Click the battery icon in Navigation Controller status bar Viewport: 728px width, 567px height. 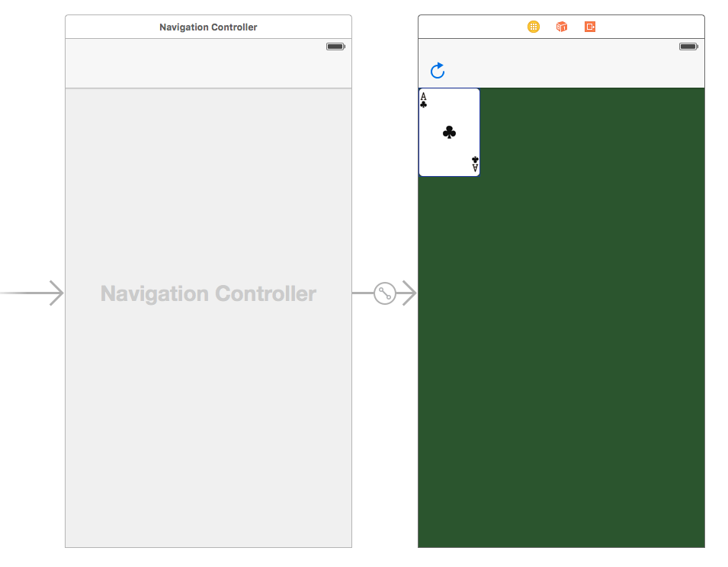[x=335, y=46]
